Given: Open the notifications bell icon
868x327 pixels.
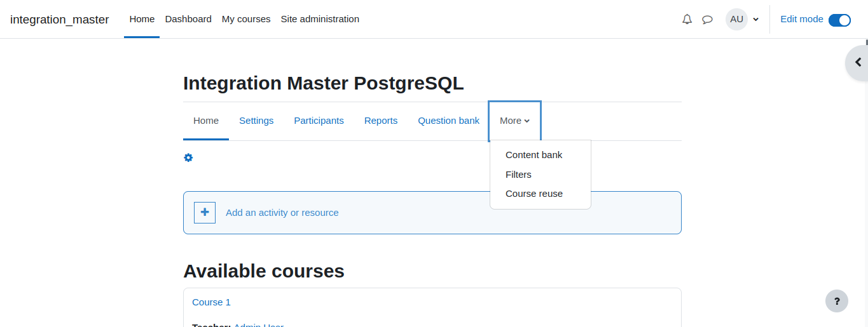Looking at the screenshot, I should 687,19.
